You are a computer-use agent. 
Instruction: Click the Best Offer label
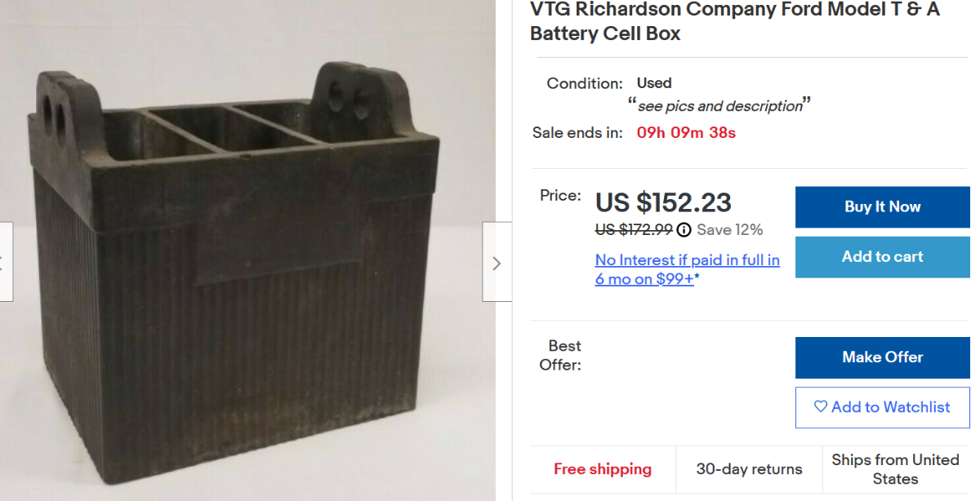560,355
